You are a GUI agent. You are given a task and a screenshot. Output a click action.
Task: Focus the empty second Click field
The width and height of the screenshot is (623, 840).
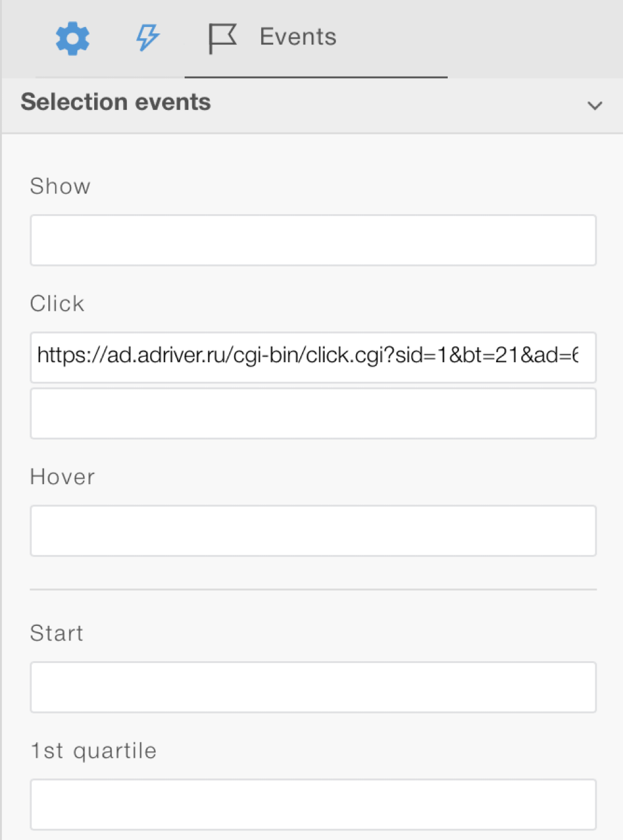pyautogui.click(x=313, y=413)
